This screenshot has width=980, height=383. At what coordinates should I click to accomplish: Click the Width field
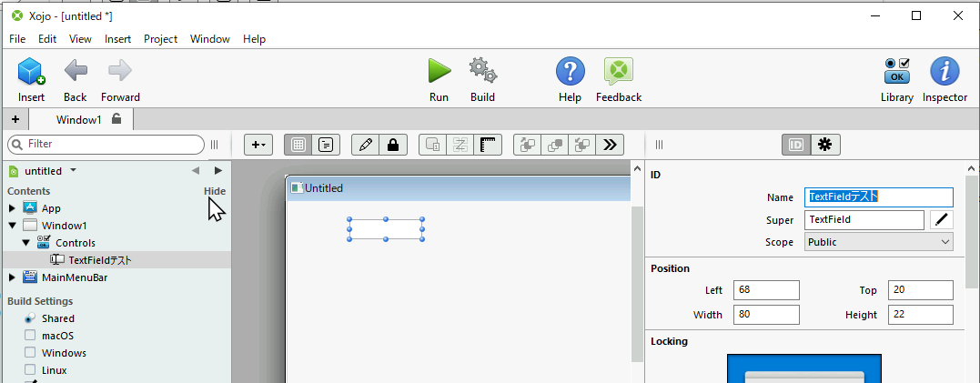(767, 315)
